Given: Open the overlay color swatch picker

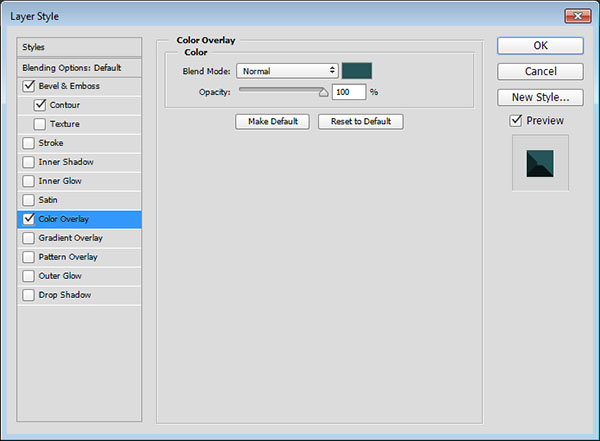Looking at the screenshot, I should coord(357,71).
